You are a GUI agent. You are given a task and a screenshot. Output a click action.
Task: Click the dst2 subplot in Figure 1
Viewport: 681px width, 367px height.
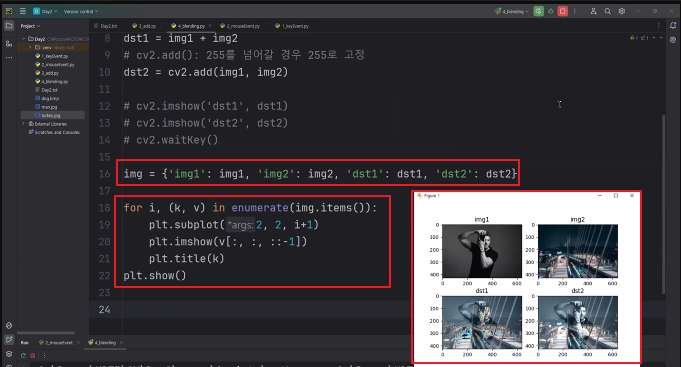(x=578, y=322)
